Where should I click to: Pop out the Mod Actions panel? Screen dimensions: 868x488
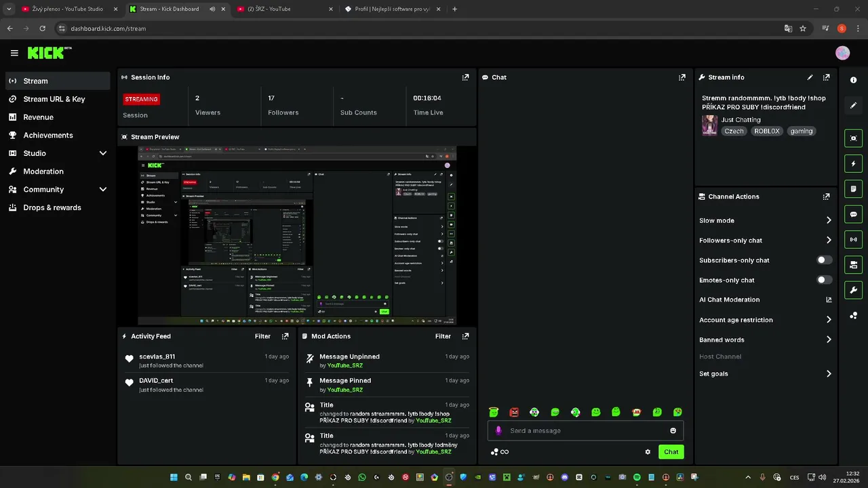pos(465,336)
